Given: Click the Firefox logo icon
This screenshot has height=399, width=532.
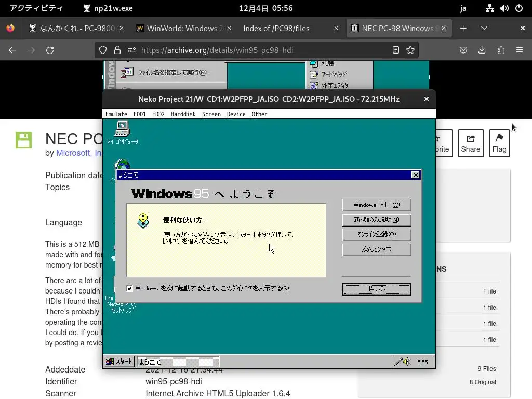Looking at the screenshot, I should 10,28.
